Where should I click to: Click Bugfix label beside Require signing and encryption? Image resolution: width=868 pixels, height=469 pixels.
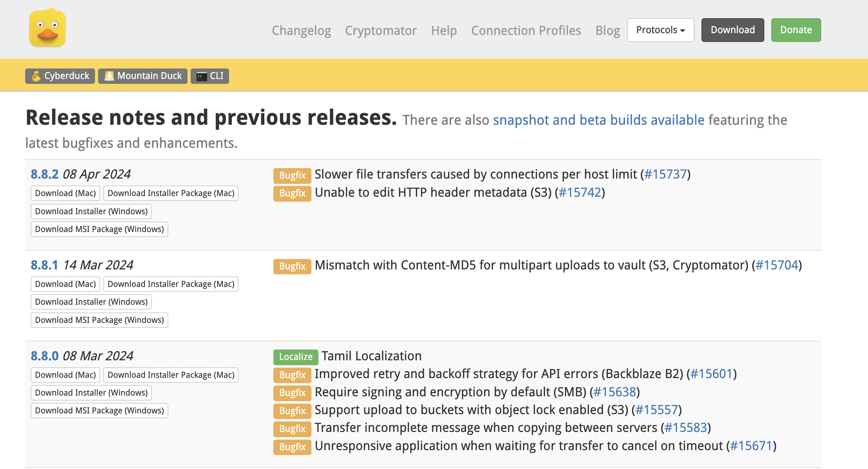coord(292,393)
